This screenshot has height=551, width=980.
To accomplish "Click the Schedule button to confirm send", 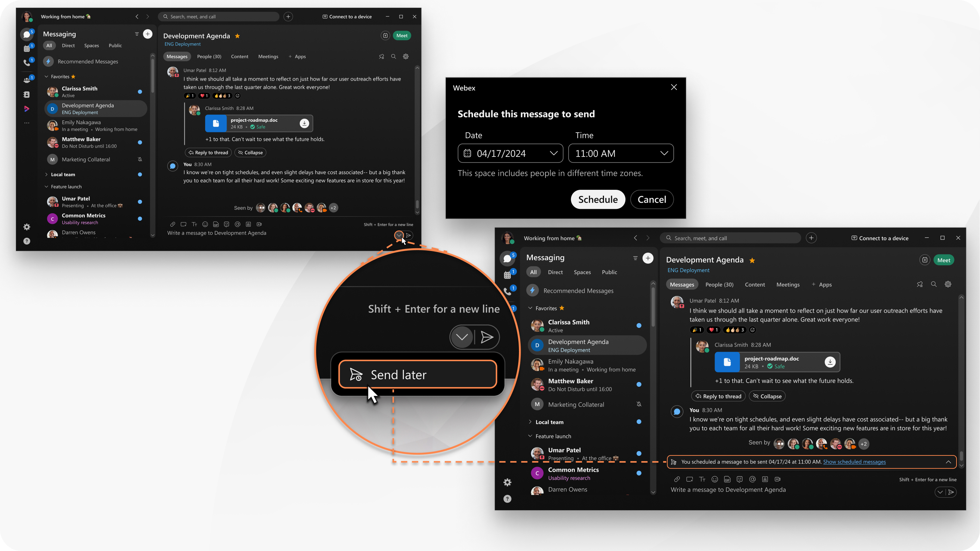I will [x=598, y=199].
